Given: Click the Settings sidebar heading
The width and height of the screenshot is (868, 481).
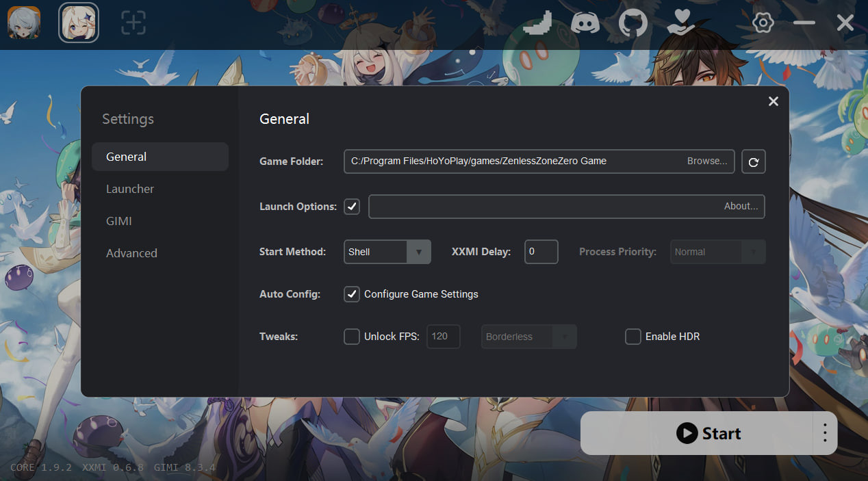Looking at the screenshot, I should point(128,119).
